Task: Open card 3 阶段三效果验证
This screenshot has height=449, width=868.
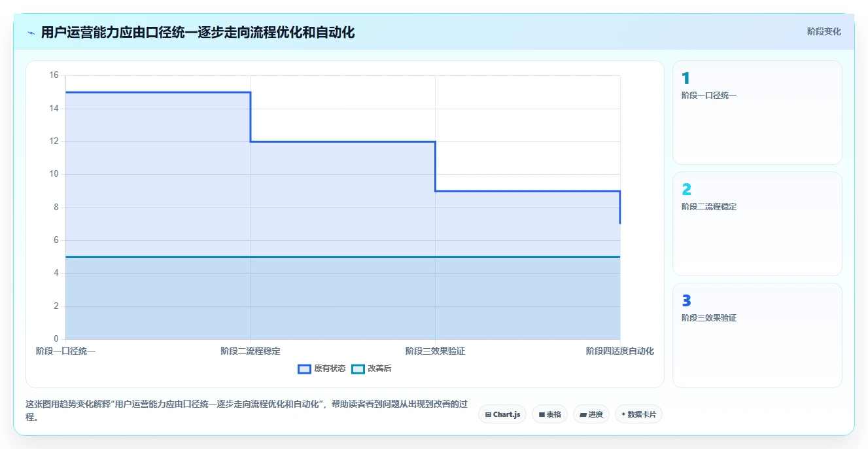Action: (757, 335)
